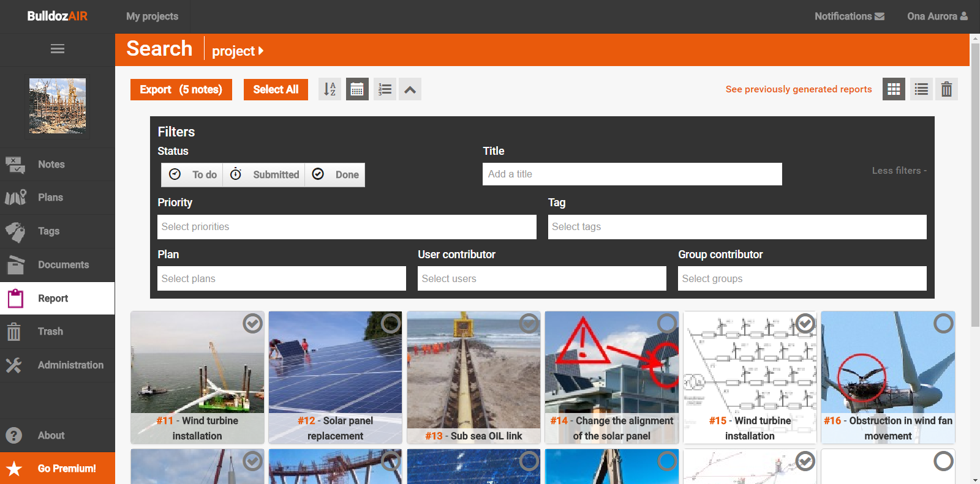980x484 pixels.
Task: Sort notes by number list icon
Action: pos(385,89)
